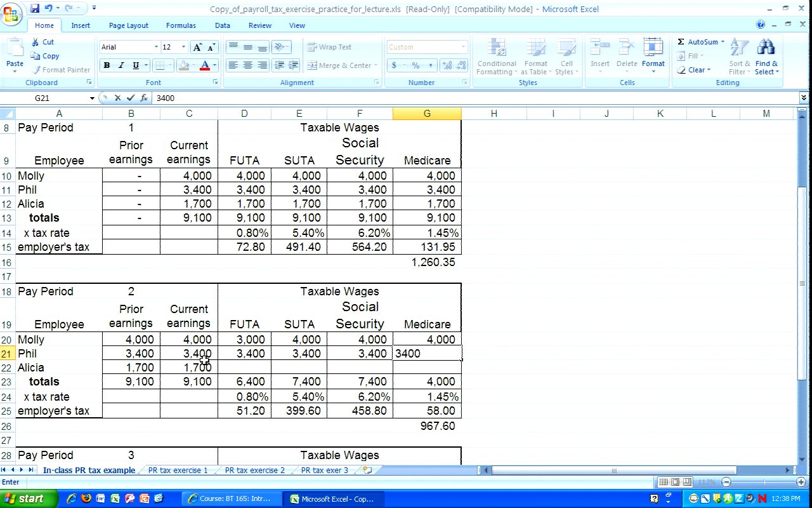Expand the Name Box dropdown for G21
812x508 pixels.
[x=92, y=98]
